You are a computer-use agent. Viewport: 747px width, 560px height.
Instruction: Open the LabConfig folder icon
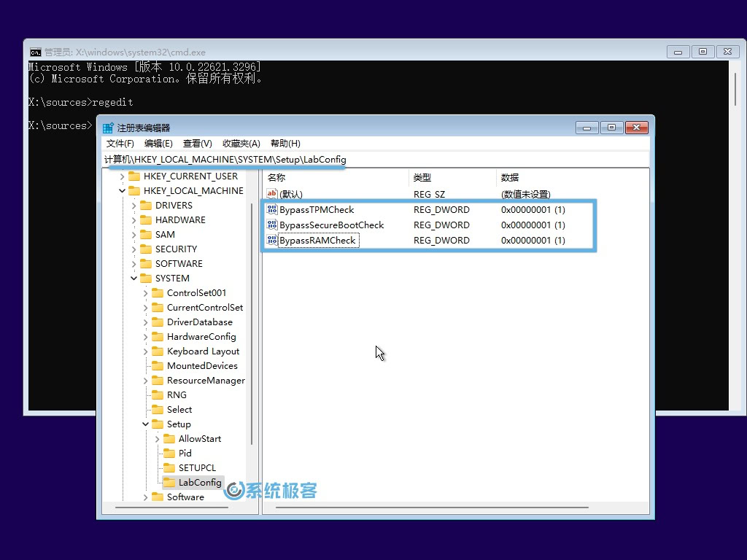pyautogui.click(x=168, y=482)
